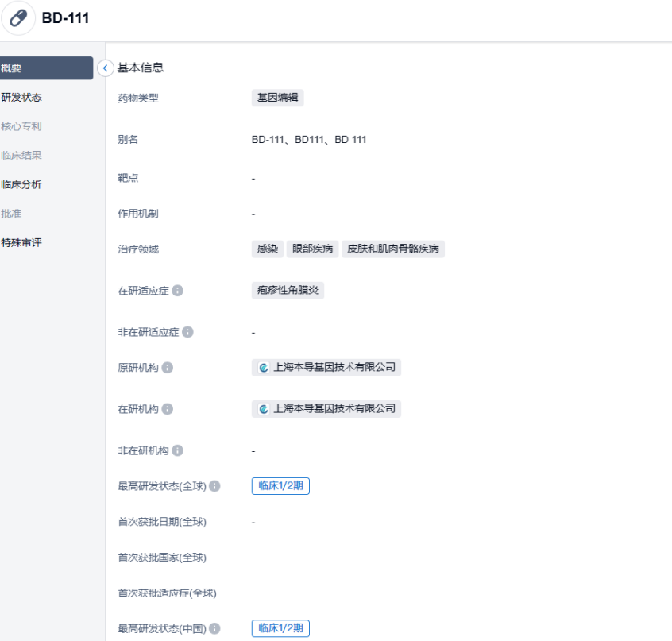The width and height of the screenshot is (672, 641).
Task: Open the 疱疹性角膜炎 indication tag
Action: click(x=288, y=290)
